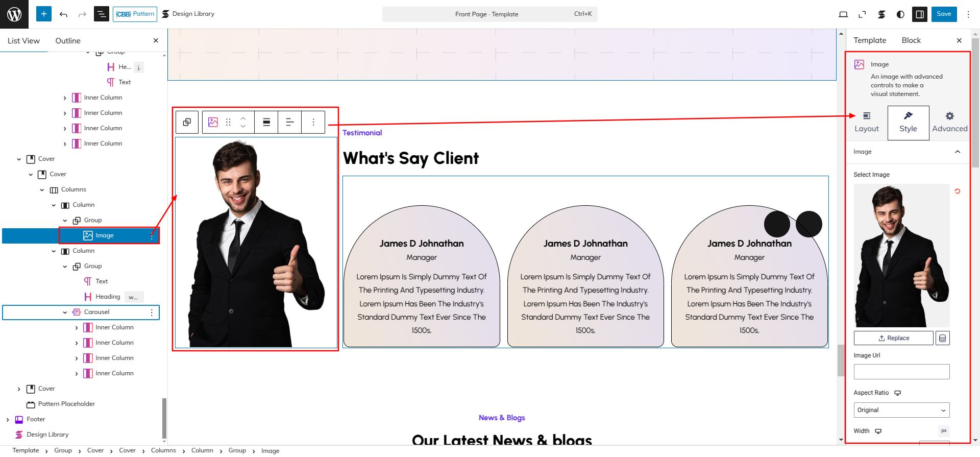
Task: Open the block toolbar options menu
Action: tap(313, 122)
